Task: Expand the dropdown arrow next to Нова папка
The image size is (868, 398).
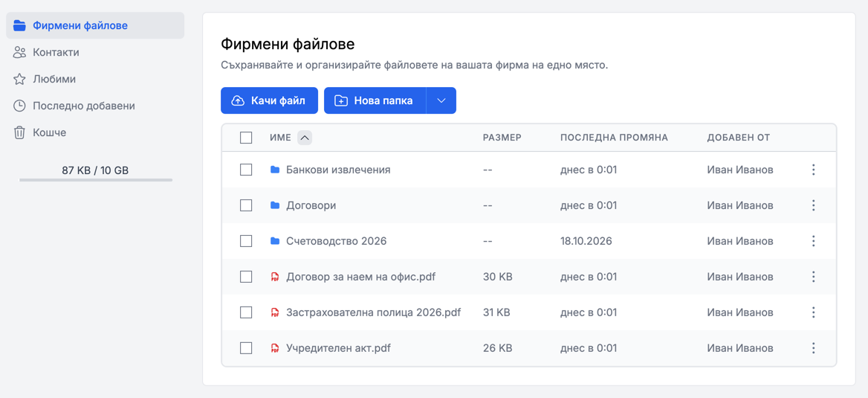Action: (x=441, y=100)
